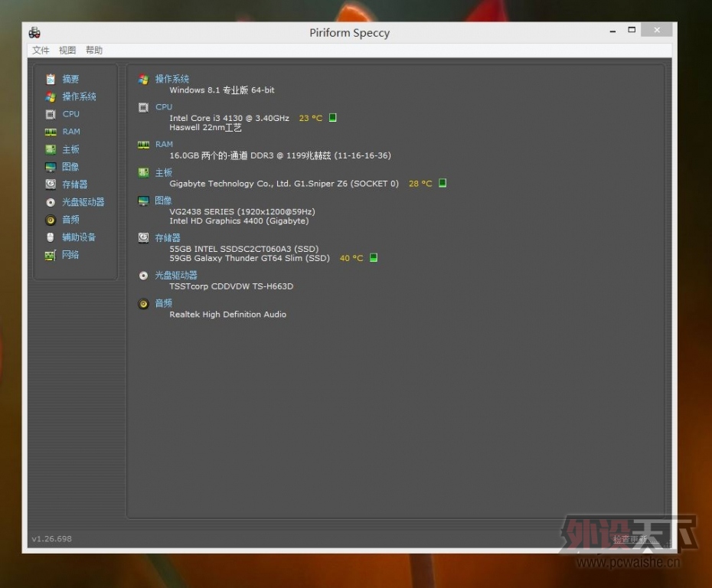The width and height of the screenshot is (712, 588).
Task: Click the 光盘驱动器 heading link in summary
Action: coord(176,275)
